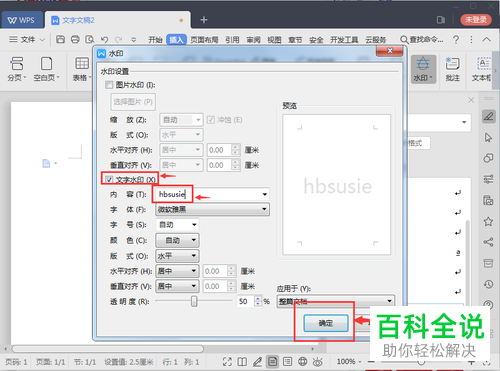Click the WPS home tab button
Viewport: 500px width, 371px height.
[x=22, y=20]
